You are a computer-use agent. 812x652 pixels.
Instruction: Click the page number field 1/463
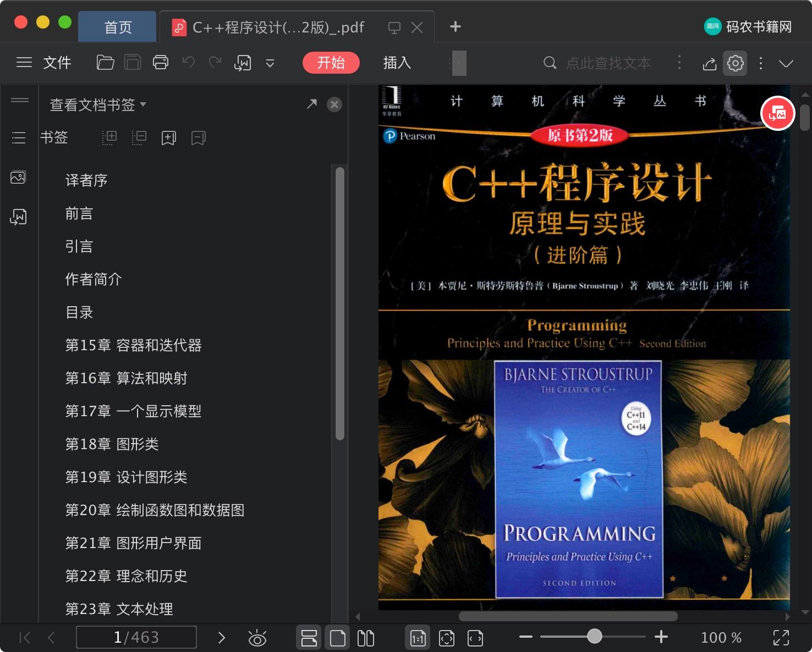pyautogui.click(x=136, y=637)
